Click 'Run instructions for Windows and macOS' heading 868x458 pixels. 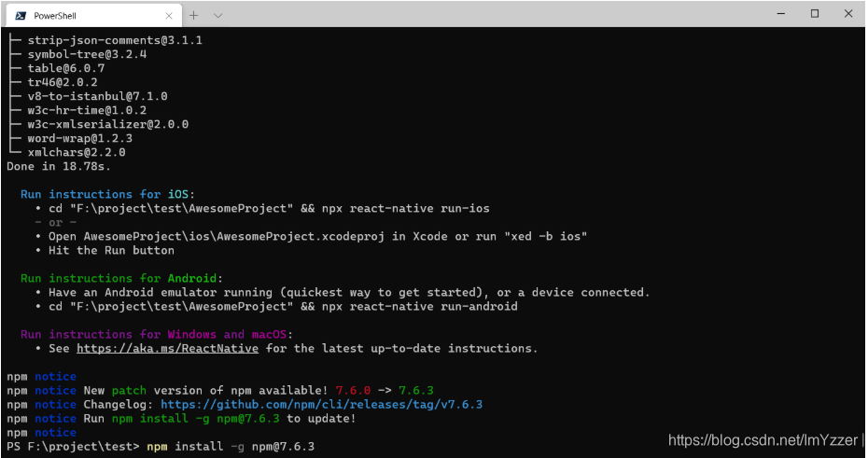[x=156, y=335]
